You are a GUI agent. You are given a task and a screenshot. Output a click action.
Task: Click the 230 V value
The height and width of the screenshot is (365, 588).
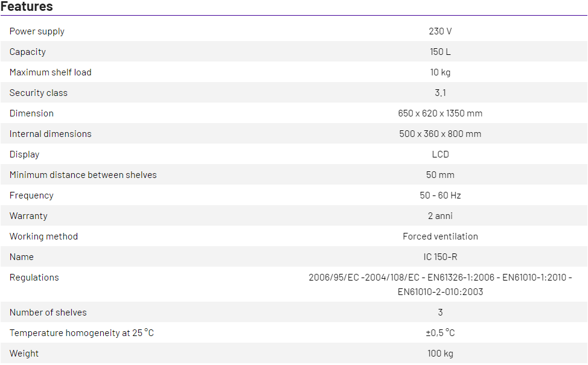click(x=440, y=31)
